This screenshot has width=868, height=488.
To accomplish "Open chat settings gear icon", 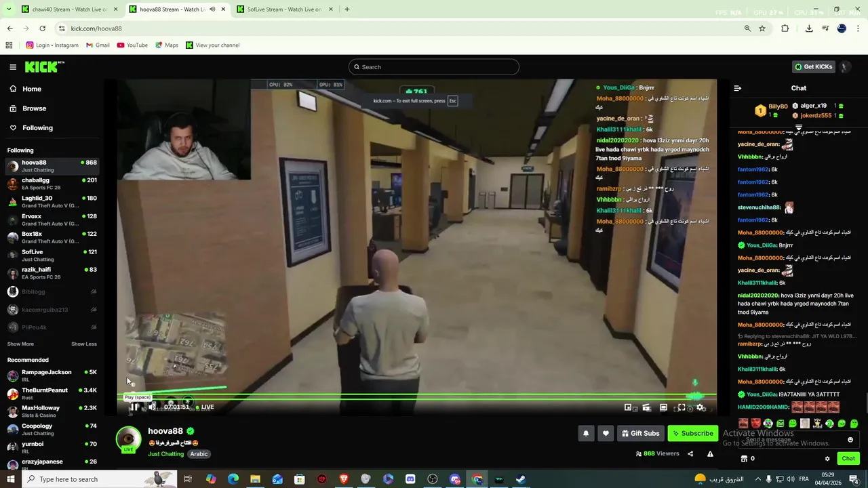I will tap(827, 459).
